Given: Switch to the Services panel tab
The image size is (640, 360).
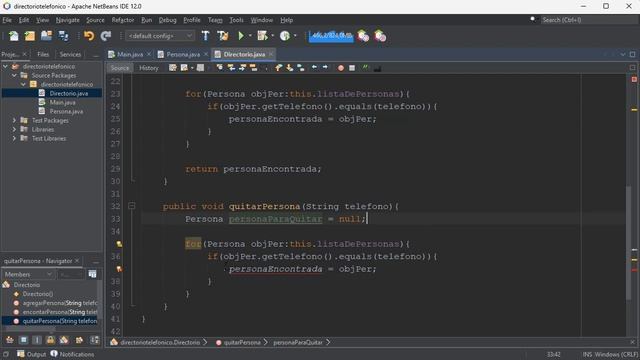Looking at the screenshot, I should [x=70, y=54].
